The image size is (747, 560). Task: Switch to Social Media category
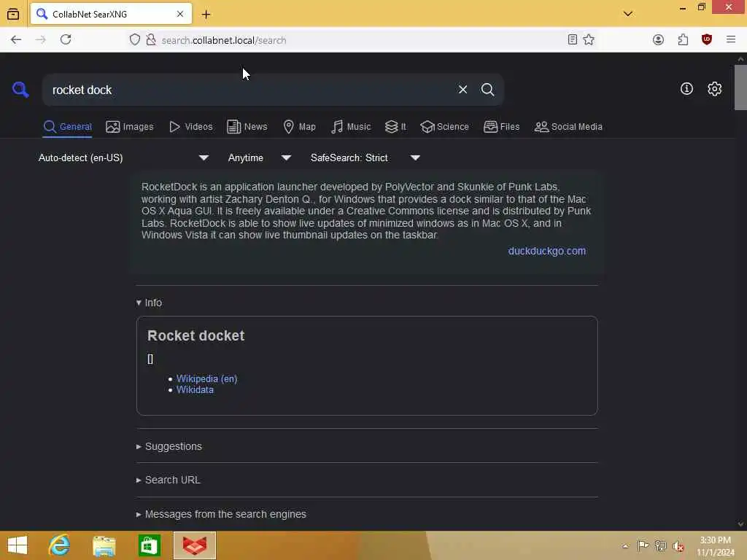[x=568, y=127]
